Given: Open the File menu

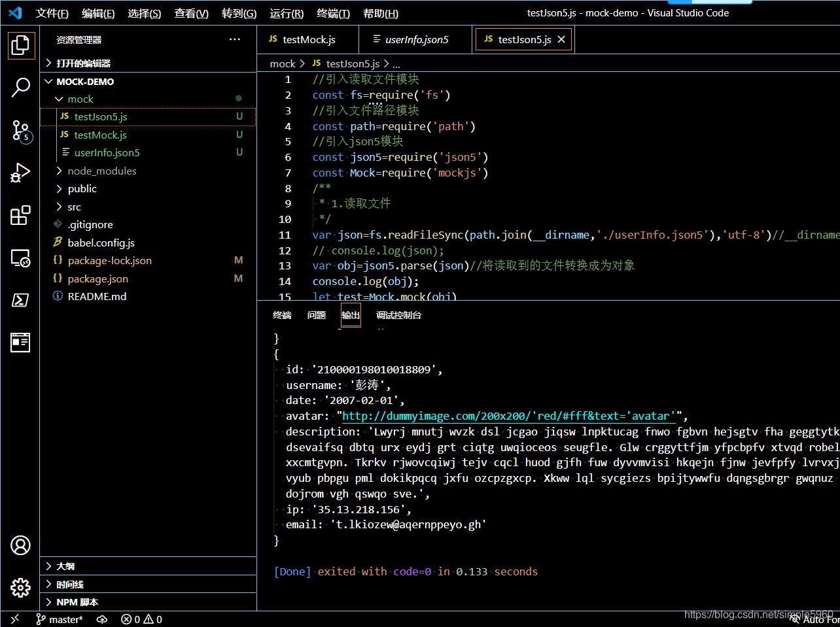Looking at the screenshot, I should [52, 13].
